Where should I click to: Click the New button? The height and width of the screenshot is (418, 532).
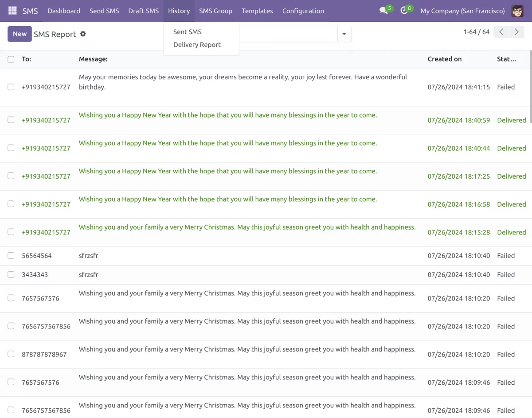20,34
